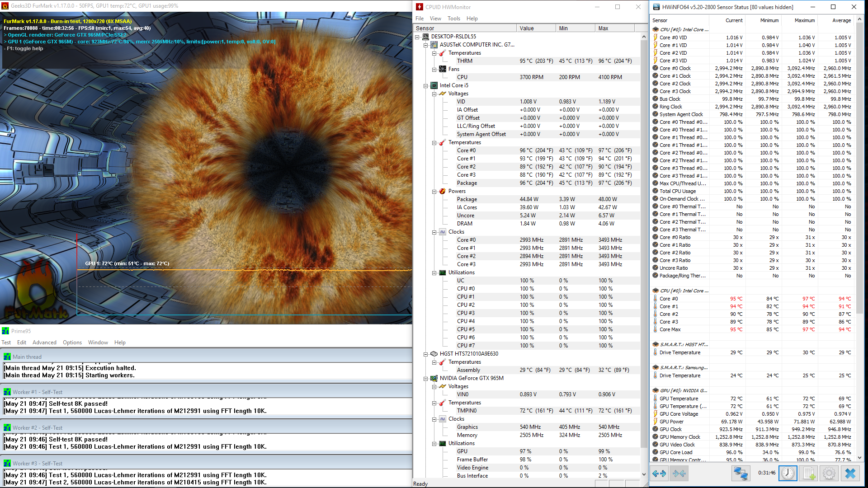Viewport: 868px width, 488px height.
Task: Open Prime95 Test menu
Action: [x=6, y=343]
